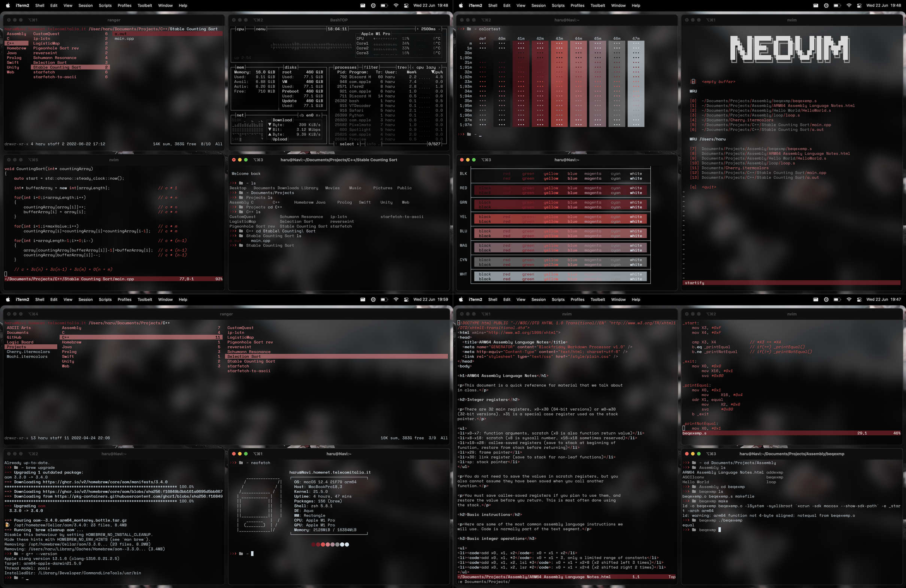Click the folder icon before 'brew upgrade'
This screenshot has height=588, width=906.
16,468
